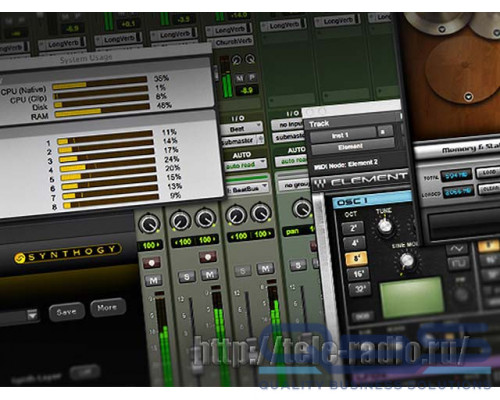Click the Memory & Stat panel title

(x=471, y=148)
